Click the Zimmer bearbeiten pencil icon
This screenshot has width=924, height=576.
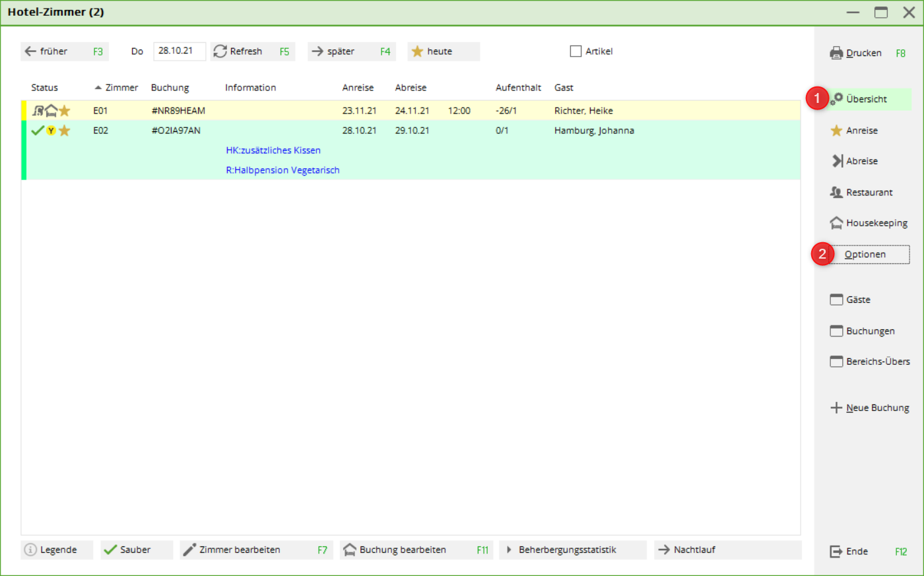pos(189,550)
